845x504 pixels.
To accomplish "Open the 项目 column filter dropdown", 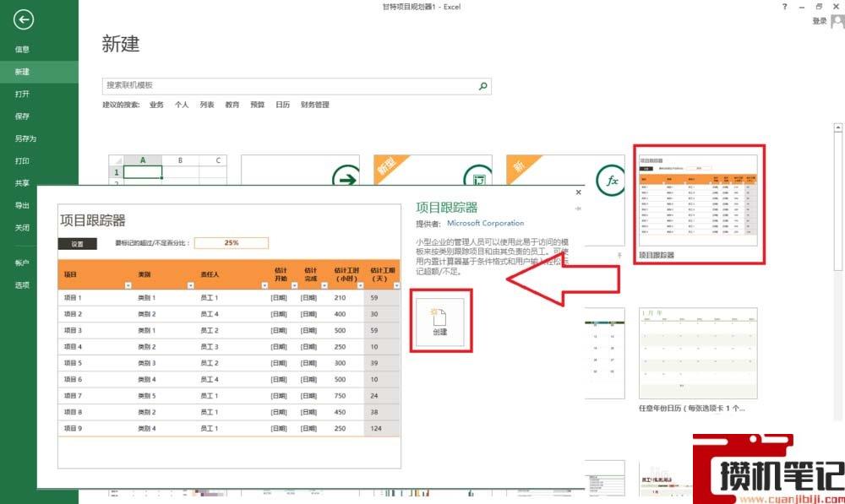I will click(128, 285).
